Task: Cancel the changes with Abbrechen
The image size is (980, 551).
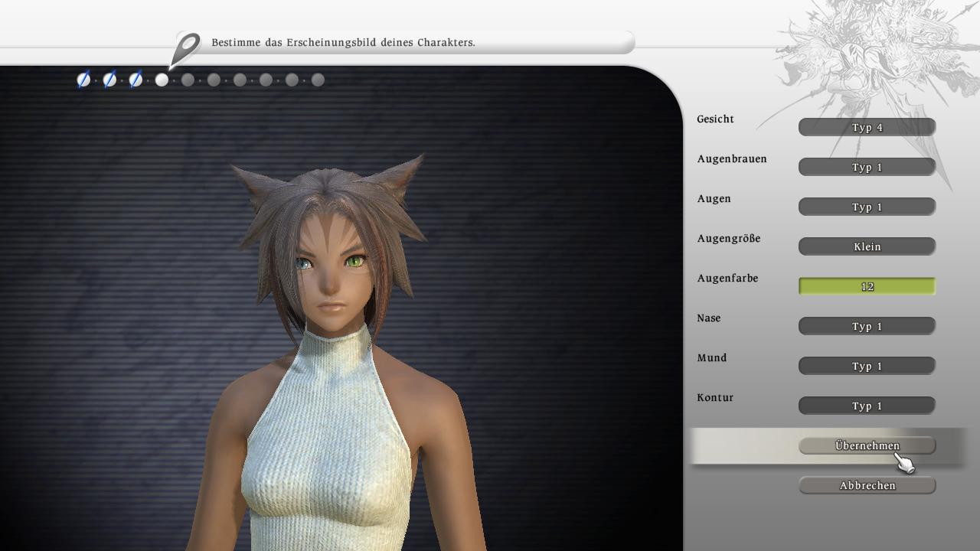Action: pos(867,485)
